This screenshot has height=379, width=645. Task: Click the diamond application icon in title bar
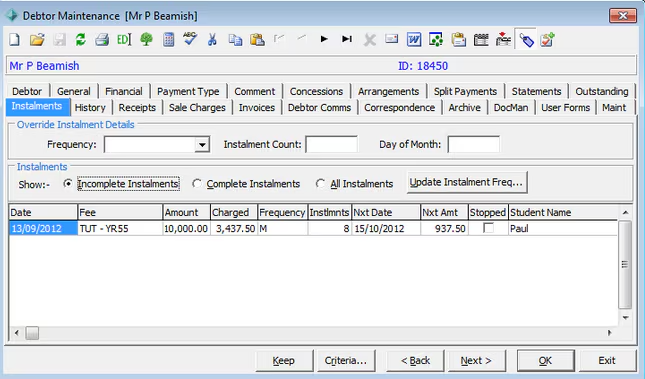tap(12, 16)
